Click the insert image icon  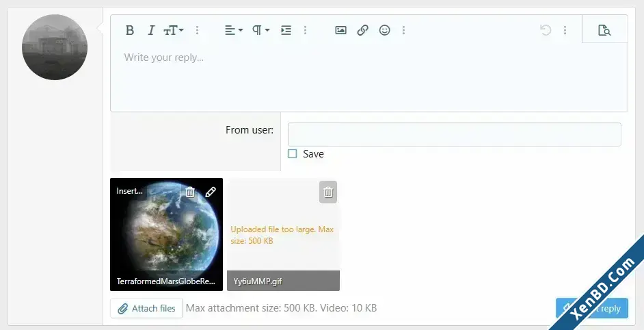[x=341, y=30]
